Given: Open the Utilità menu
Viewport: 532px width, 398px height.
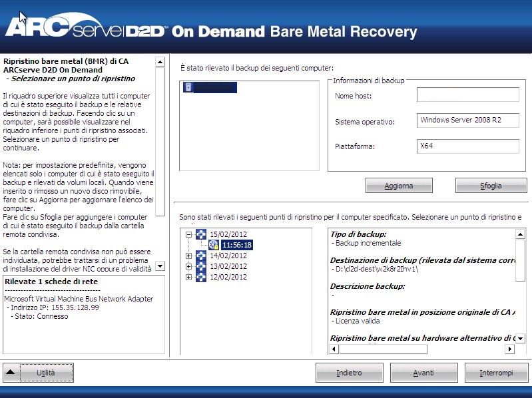Looking at the screenshot, I should tap(47, 373).
